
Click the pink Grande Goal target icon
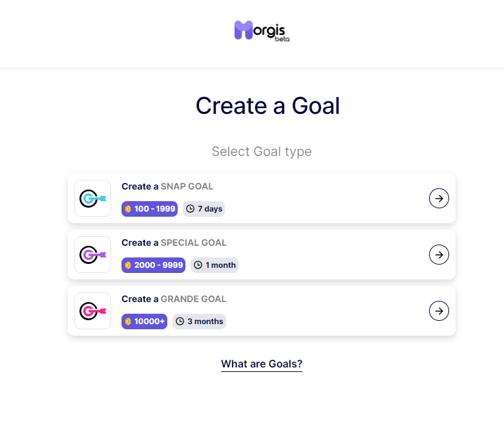92,311
